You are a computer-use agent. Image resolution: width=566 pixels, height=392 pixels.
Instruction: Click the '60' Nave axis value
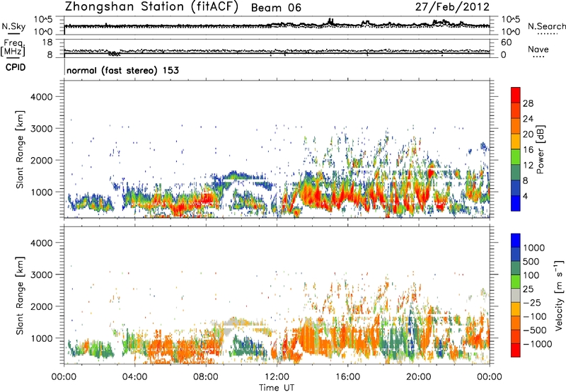(506, 42)
